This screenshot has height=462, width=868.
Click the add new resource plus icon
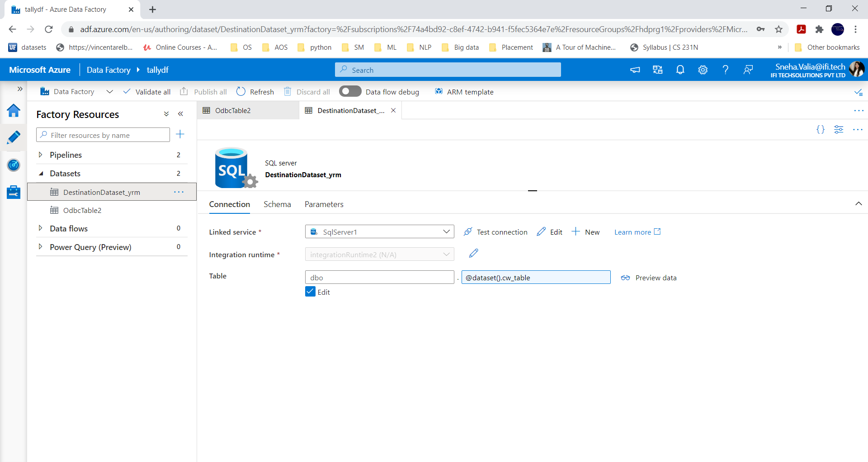(x=180, y=134)
